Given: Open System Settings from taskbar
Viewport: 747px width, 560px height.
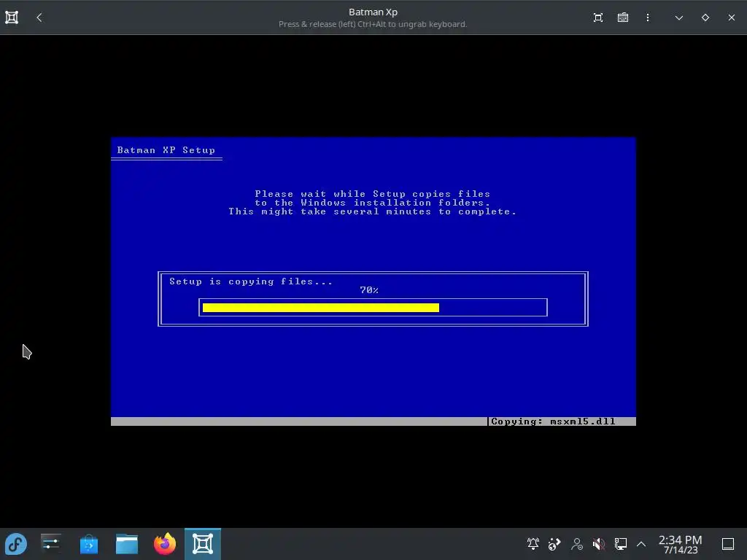Looking at the screenshot, I should tap(50, 543).
